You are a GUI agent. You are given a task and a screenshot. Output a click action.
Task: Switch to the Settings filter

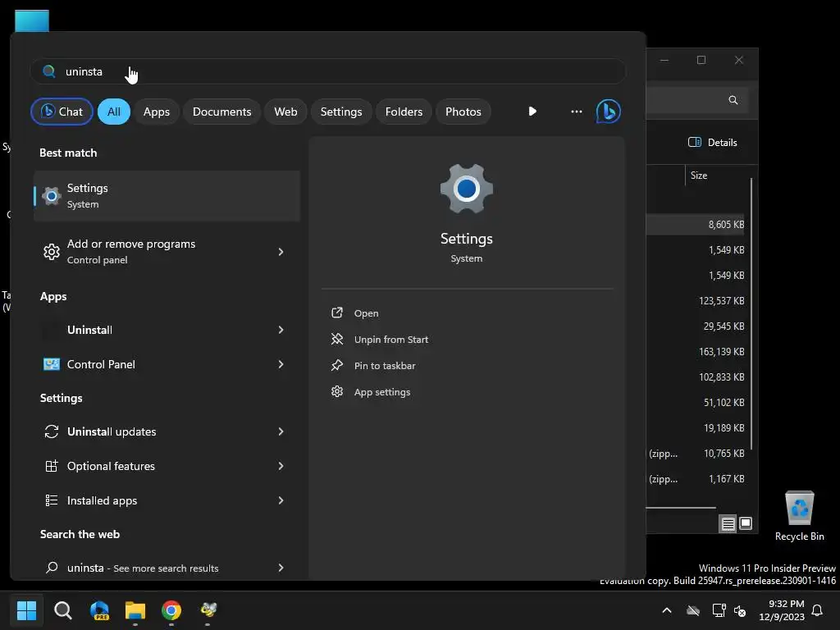(x=341, y=112)
